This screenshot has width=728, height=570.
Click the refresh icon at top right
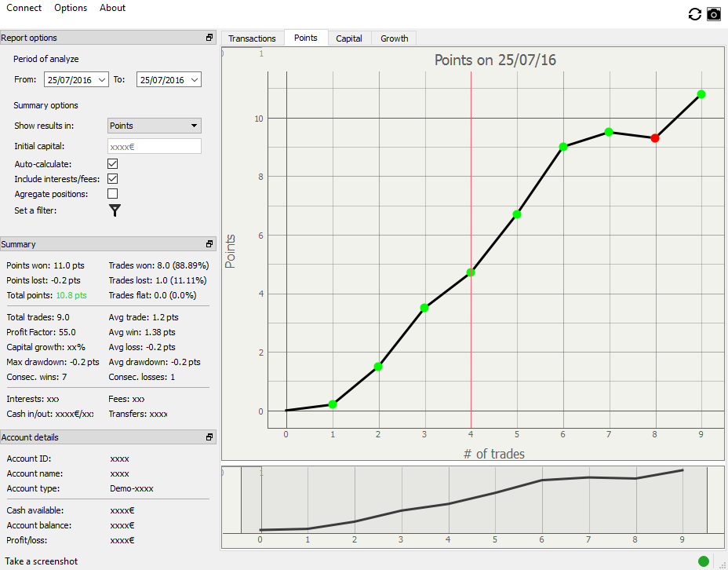pyautogui.click(x=694, y=14)
